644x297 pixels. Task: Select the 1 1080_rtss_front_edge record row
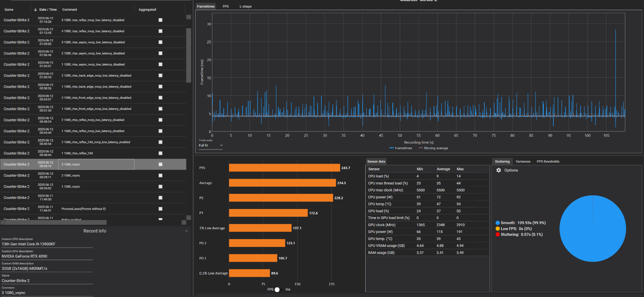(x=93, y=109)
